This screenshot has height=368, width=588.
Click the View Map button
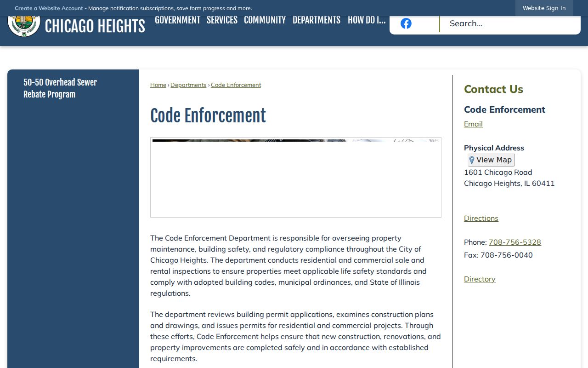491,160
